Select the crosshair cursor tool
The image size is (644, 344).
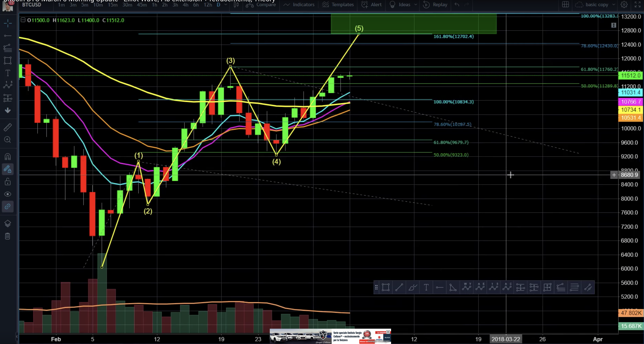pyautogui.click(x=8, y=23)
